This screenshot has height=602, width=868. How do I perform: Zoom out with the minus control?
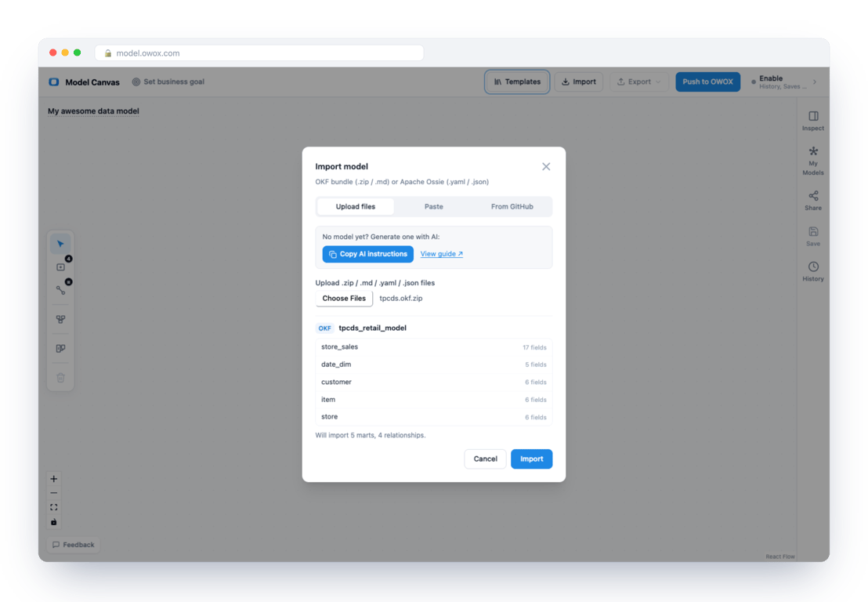click(54, 493)
